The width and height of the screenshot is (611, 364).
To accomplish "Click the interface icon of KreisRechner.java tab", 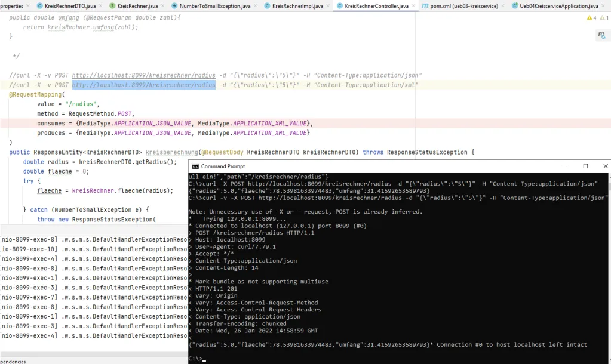I will tap(112, 6).
